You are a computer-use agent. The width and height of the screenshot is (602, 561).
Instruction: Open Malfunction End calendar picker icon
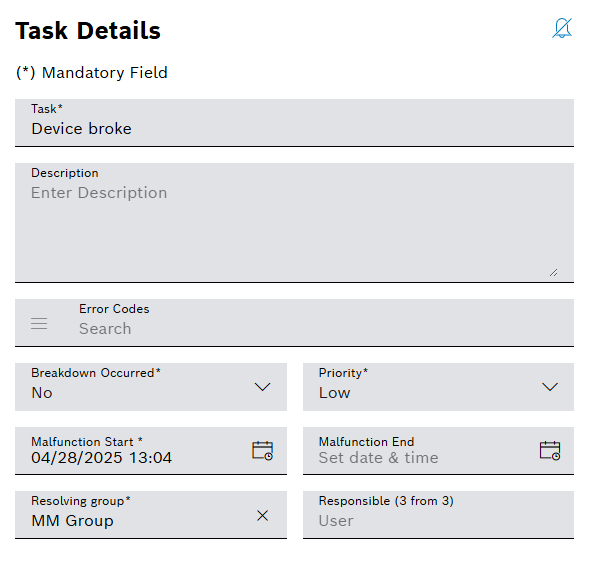550,450
